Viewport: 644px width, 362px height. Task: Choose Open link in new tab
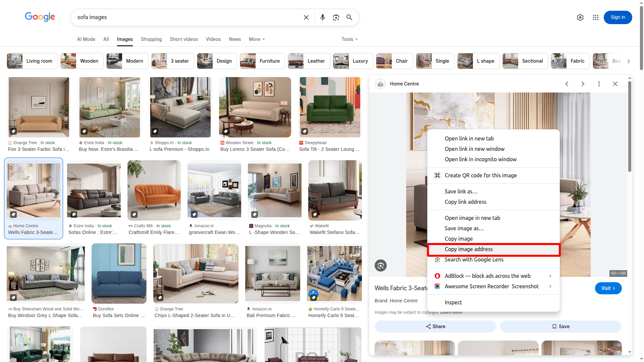point(493,138)
